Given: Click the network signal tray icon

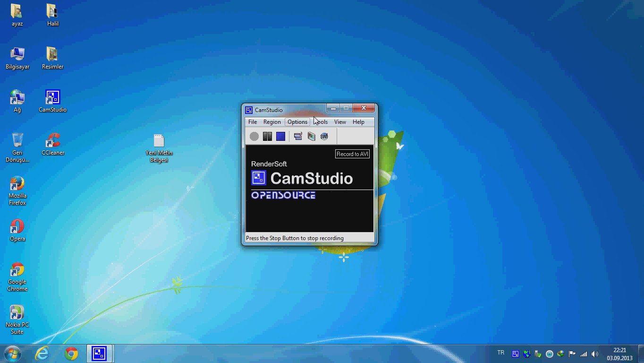Looking at the screenshot, I should pyautogui.click(x=584, y=354).
